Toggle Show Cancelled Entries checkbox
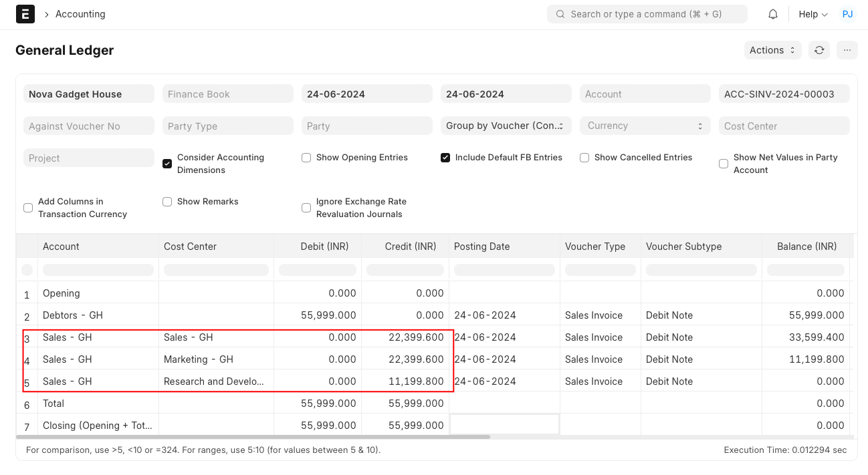868x475 pixels. click(584, 158)
